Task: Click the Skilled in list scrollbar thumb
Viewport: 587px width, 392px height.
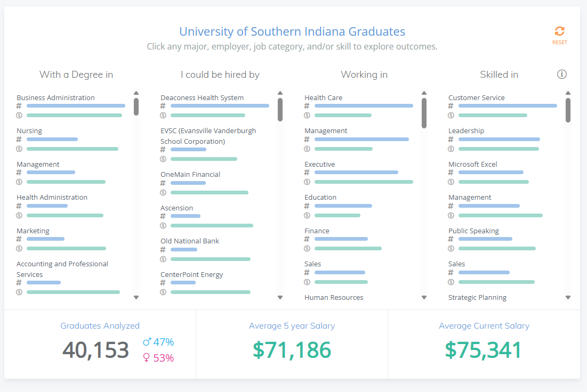Action: (x=568, y=110)
